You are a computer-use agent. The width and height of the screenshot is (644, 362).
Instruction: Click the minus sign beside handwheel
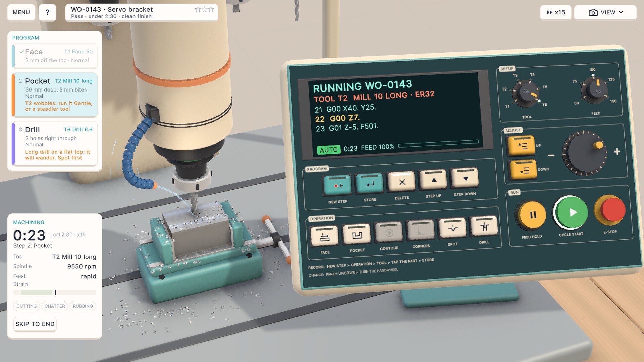[551, 155]
